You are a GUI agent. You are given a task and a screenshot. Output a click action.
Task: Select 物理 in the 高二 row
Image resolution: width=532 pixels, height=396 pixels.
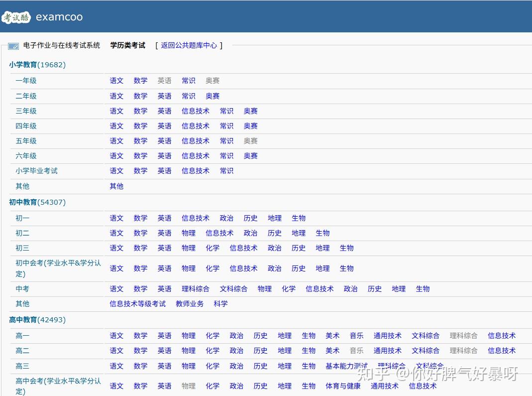(x=188, y=351)
